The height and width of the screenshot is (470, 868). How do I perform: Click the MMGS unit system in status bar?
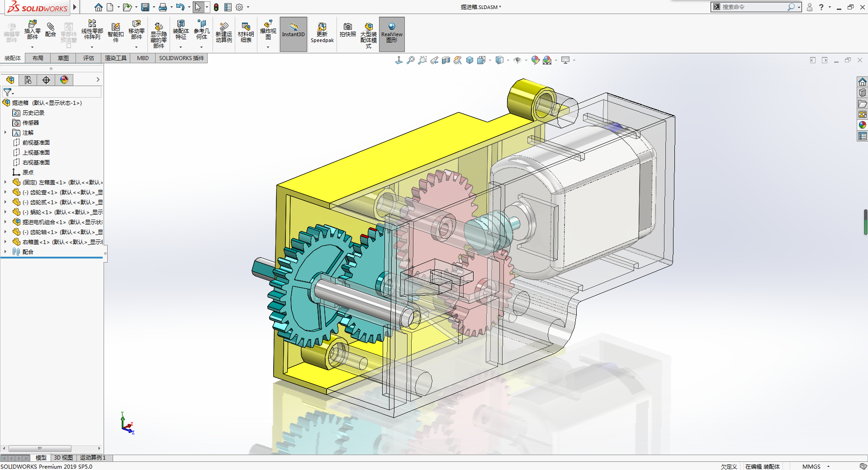(x=811, y=466)
